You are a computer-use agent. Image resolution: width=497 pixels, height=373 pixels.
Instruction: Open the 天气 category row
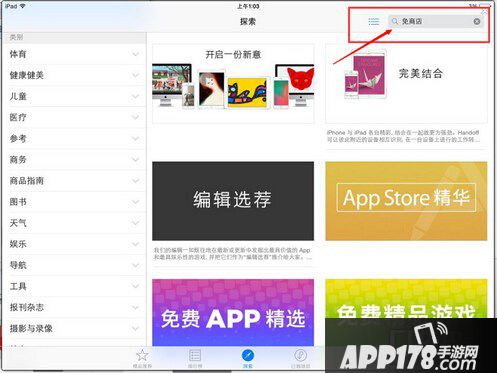(74, 223)
